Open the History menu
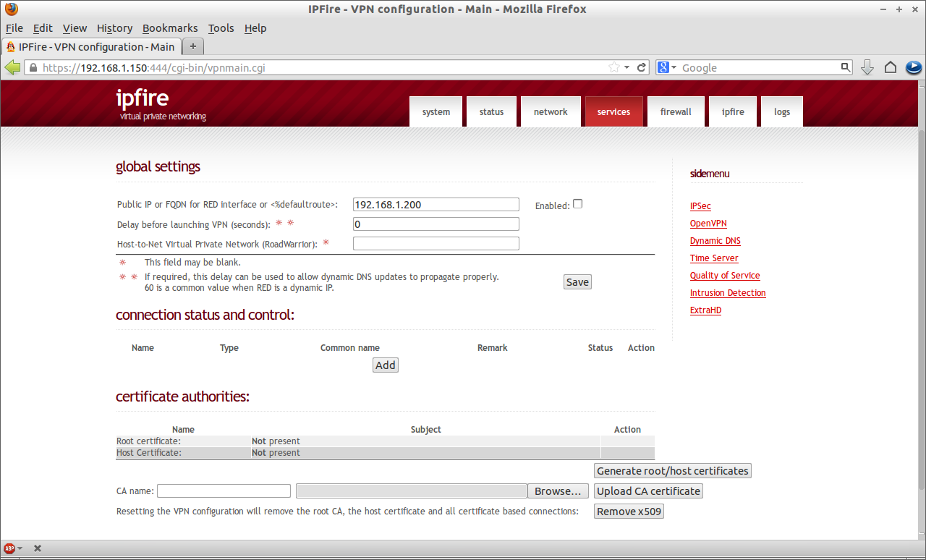Screen dimensions: 926x560 [114, 28]
